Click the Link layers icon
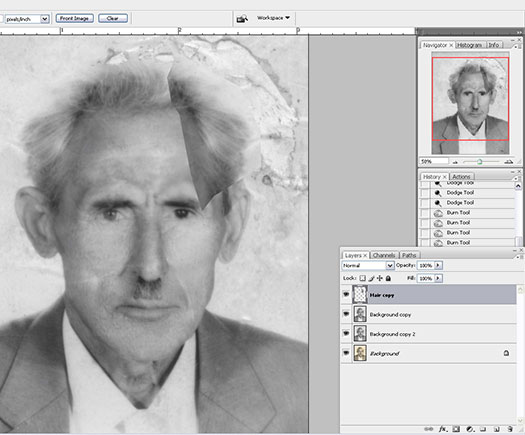This screenshot has width=525, height=435. pos(429,429)
